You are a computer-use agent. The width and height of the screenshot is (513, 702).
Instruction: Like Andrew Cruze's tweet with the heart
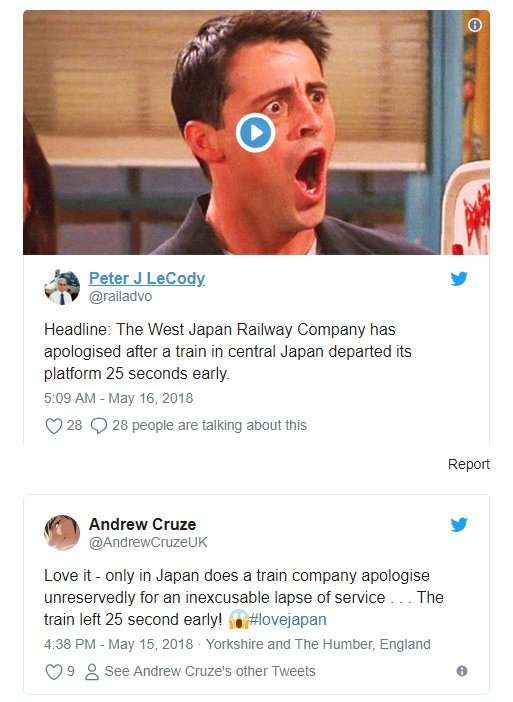54,672
